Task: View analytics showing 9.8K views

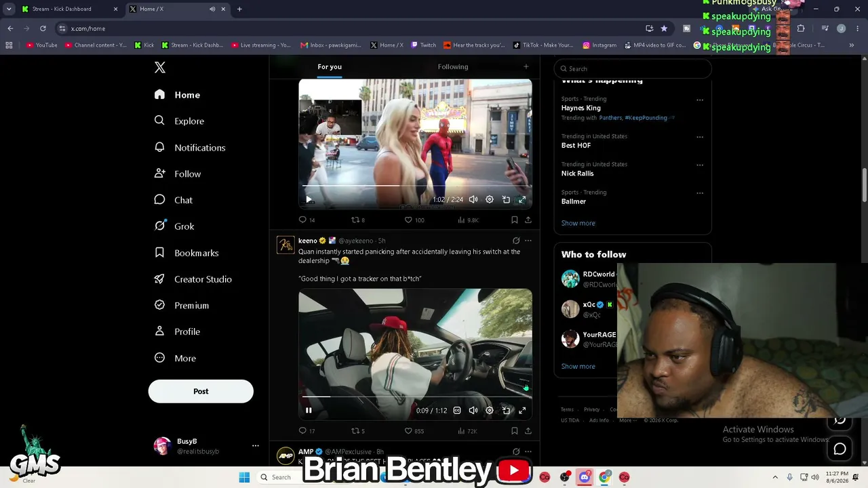Action: coord(468,220)
